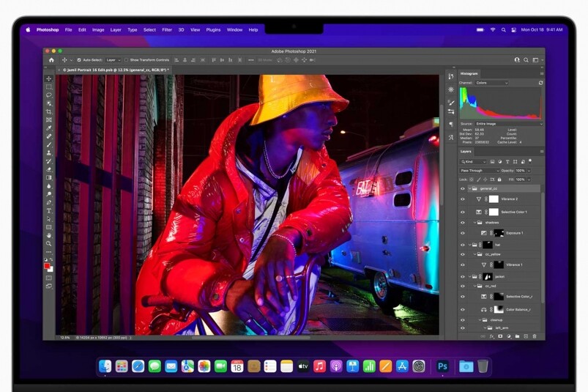
Task: Click the delete layer trash icon
Action: (535, 336)
